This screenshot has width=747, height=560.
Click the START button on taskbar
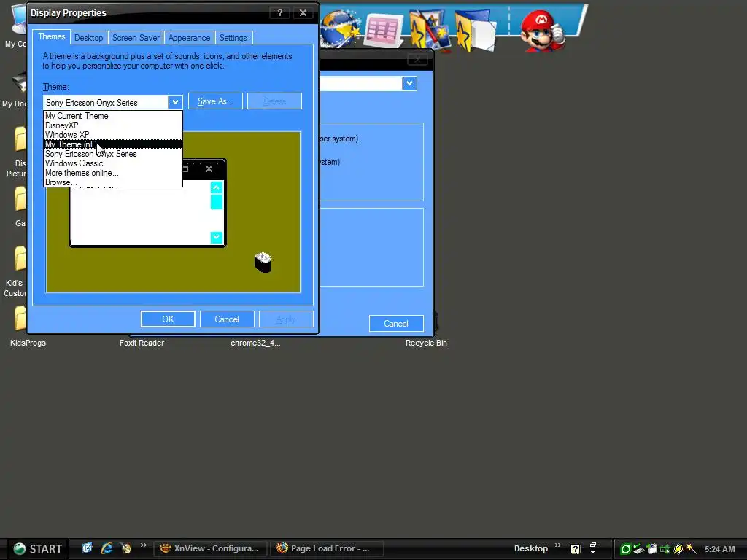37,548
